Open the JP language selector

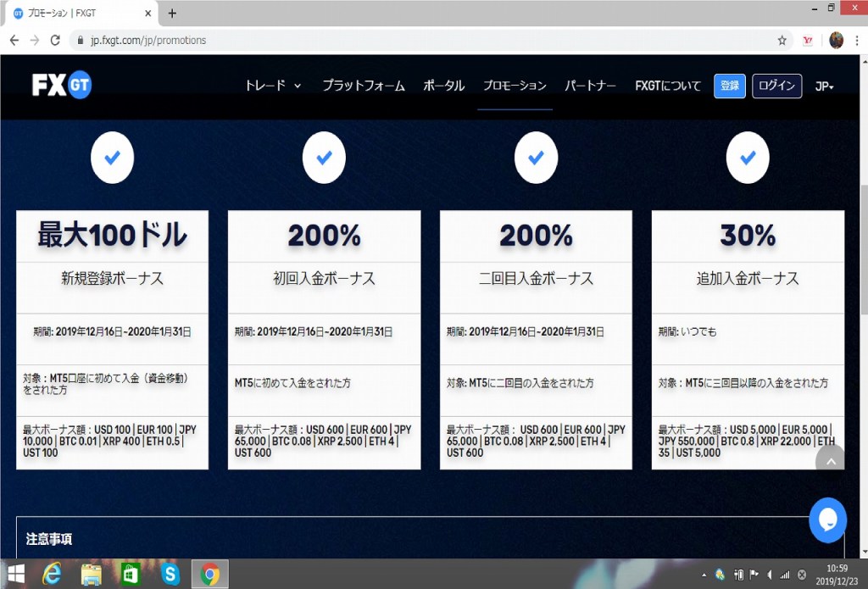pos(824,86)
